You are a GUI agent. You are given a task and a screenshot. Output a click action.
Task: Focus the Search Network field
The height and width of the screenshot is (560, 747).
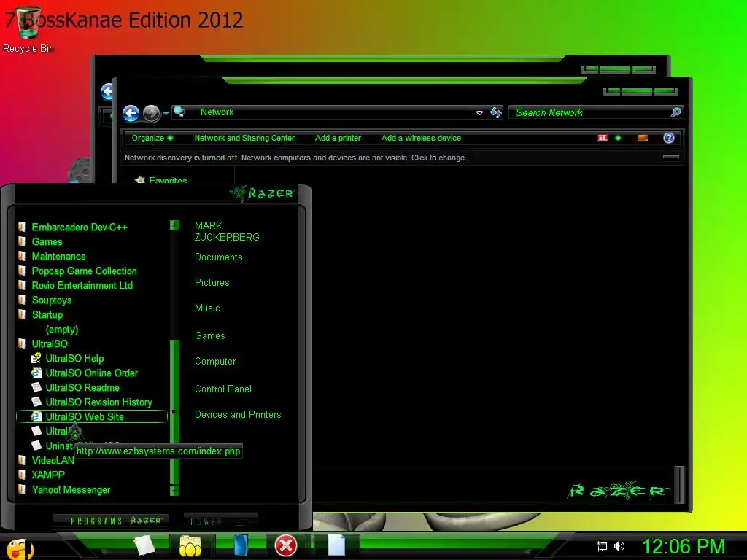click(x=591, y=112)
